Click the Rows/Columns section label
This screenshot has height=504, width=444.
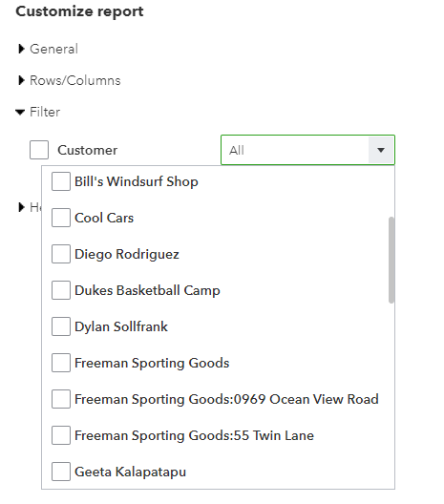pyautogui.click(x=74, y=80)
